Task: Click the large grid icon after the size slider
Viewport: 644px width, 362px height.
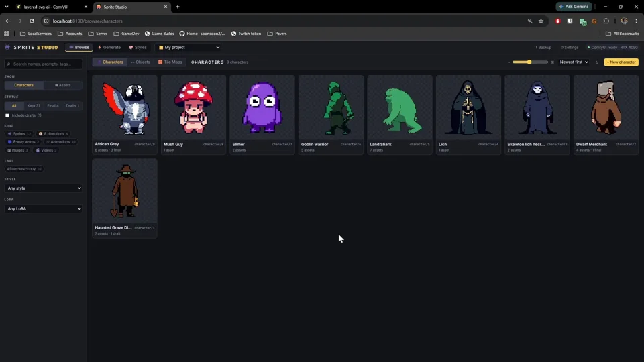Action: coord(552,62)
